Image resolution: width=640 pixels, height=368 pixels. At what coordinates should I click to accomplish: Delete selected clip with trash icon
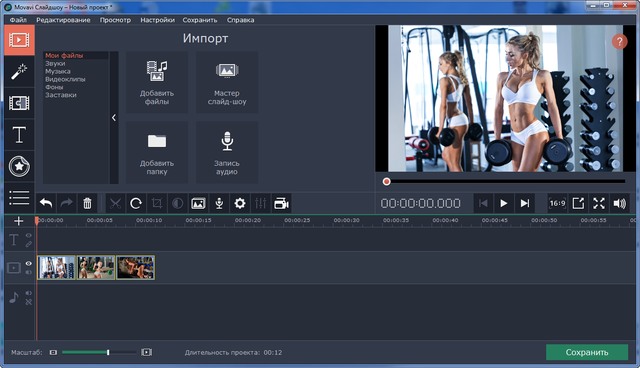click(x=87, y=203)
